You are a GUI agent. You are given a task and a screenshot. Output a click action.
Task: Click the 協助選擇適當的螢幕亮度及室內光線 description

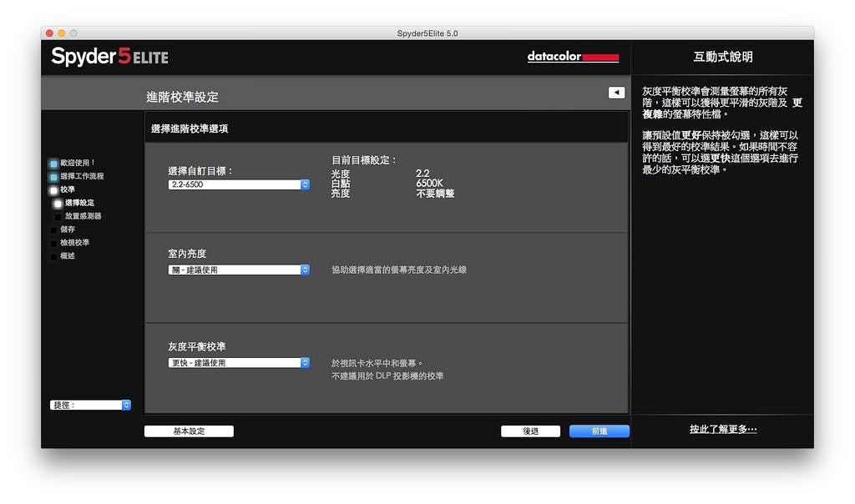399,270
